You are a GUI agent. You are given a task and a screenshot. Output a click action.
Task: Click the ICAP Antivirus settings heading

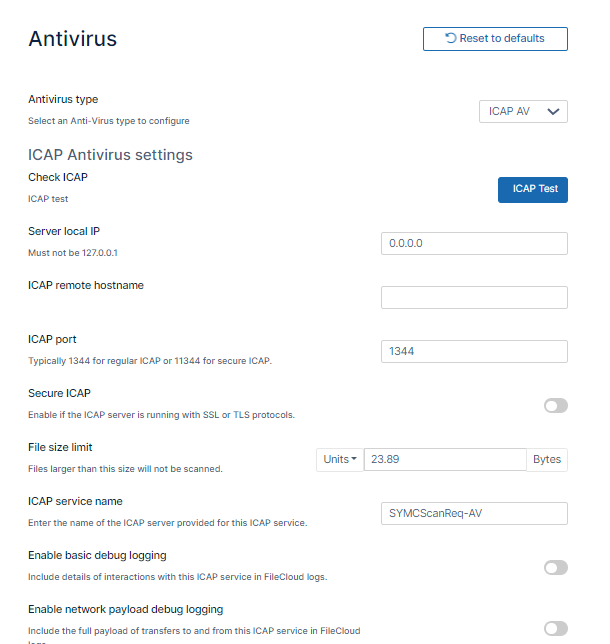point(110,155)
